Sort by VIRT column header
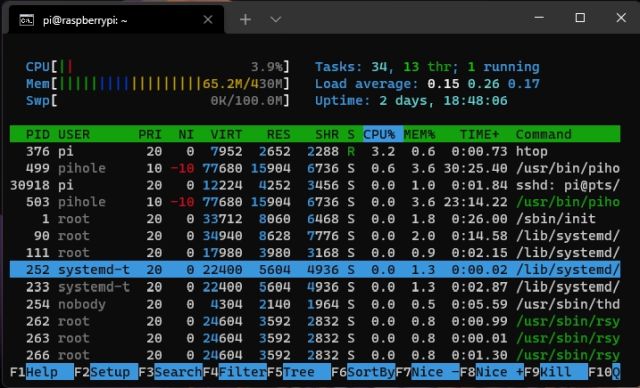Image resolution: width=640 pixels, height=388 pixels. pos(226,134)
